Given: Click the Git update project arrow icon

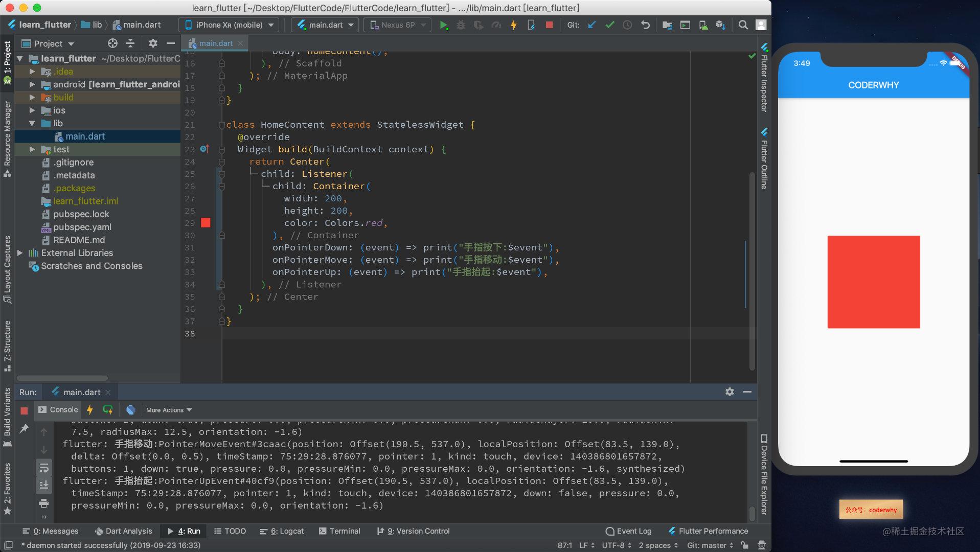Looking at the screenshot, I should coord(592,25).
